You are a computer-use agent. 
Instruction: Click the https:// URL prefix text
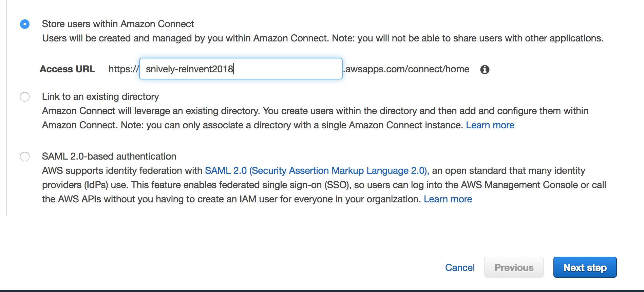click(x=124, y=69)
